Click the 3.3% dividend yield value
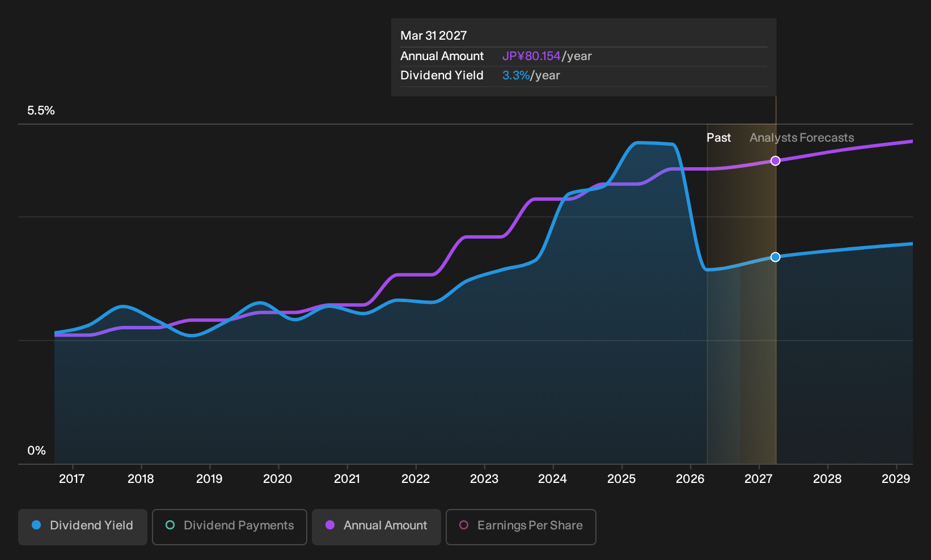Screen dimensions: 931x560 pos(516,75)
